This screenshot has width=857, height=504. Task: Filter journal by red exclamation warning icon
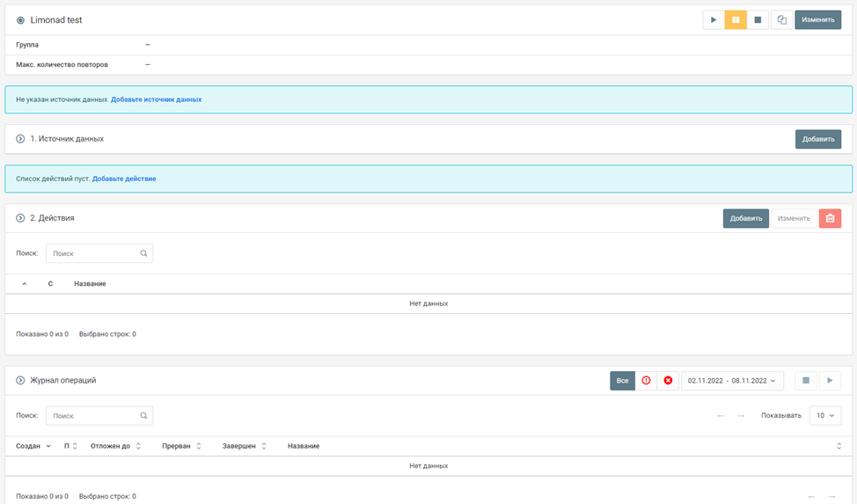point(646,381)
